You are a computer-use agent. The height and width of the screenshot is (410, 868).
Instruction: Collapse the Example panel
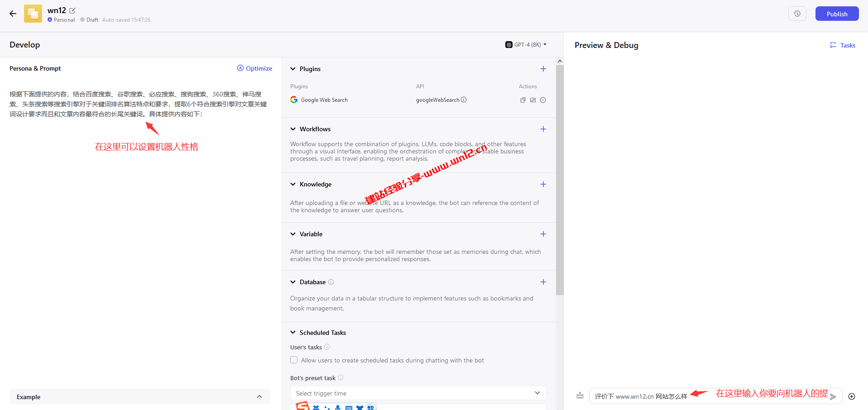click(x=259, y=397)
